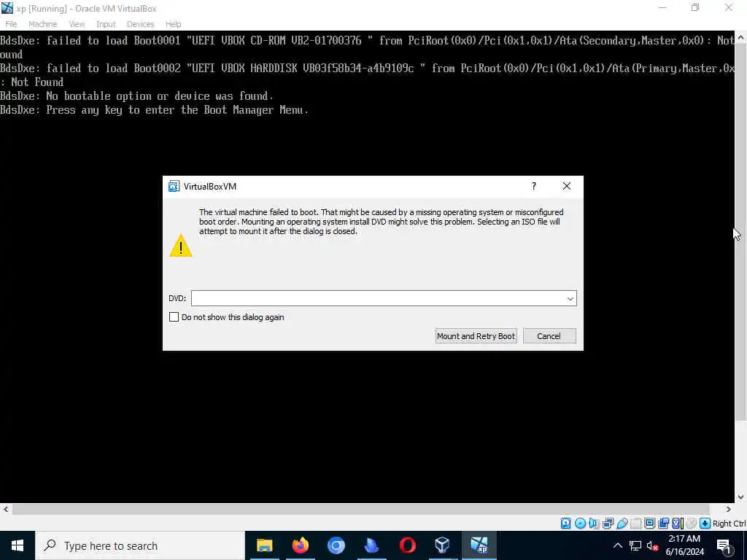The height and width of the screenshot is (560, 747).
Task: Open the blue fin-shaped taskbar app
Action: [x=371, y=545]
